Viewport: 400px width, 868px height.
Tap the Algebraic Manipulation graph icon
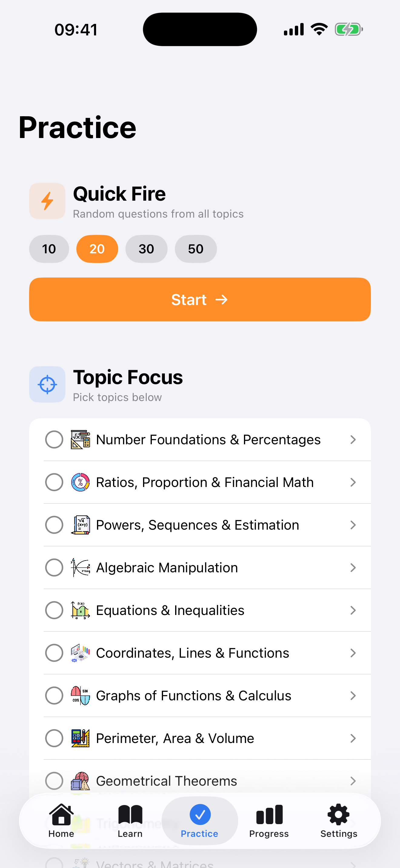[80, 568]
